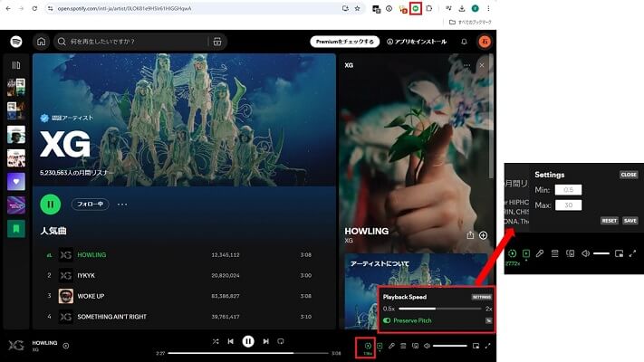
Task: Click the plus icon beside HOWLING in panel
Action: click(x=484, y=235)
